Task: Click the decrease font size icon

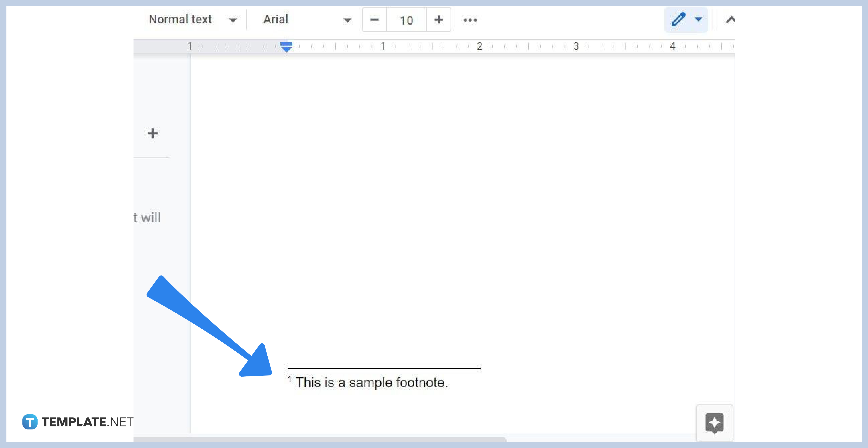Action: (374, 20)
